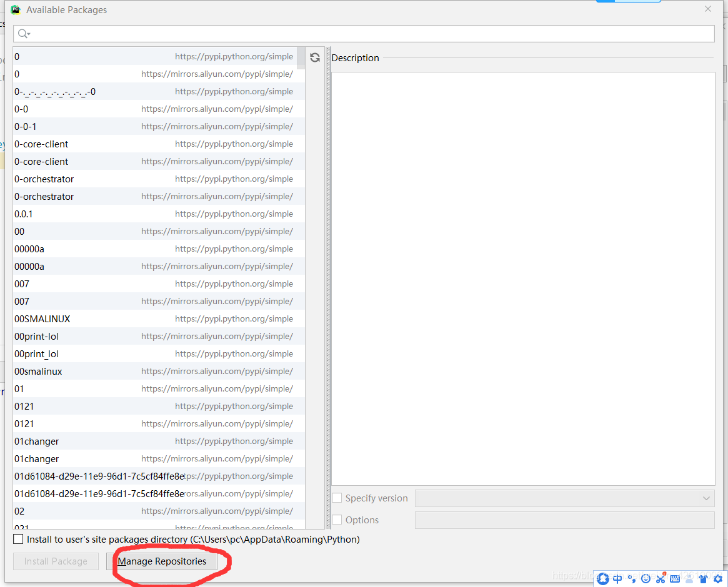Open the Specify version dropdown
This screenshot has width=728, height=587.
pos(564,498)
